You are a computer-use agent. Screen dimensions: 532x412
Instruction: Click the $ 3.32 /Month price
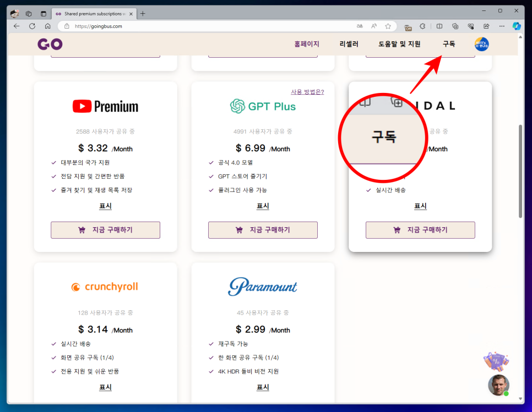coord(106,149)
